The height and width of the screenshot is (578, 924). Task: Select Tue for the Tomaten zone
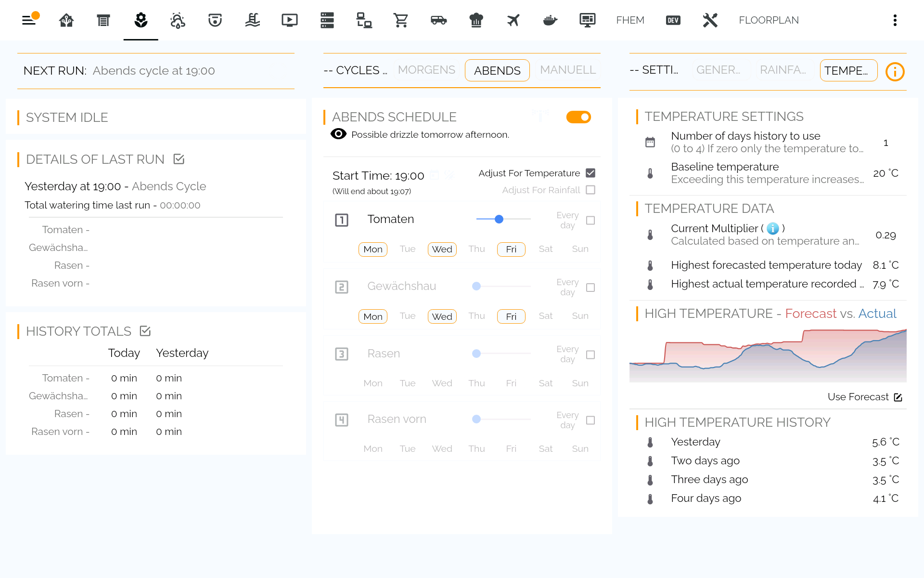point(407,249)
